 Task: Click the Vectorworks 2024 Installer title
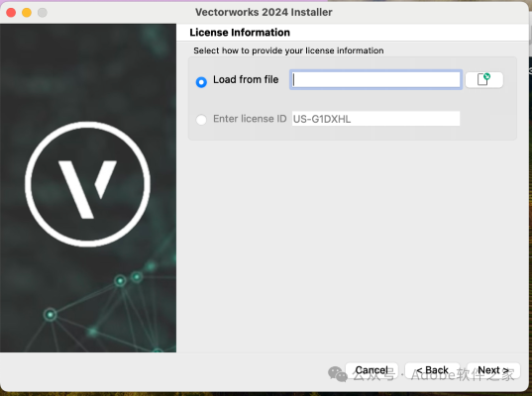point(264,12)
